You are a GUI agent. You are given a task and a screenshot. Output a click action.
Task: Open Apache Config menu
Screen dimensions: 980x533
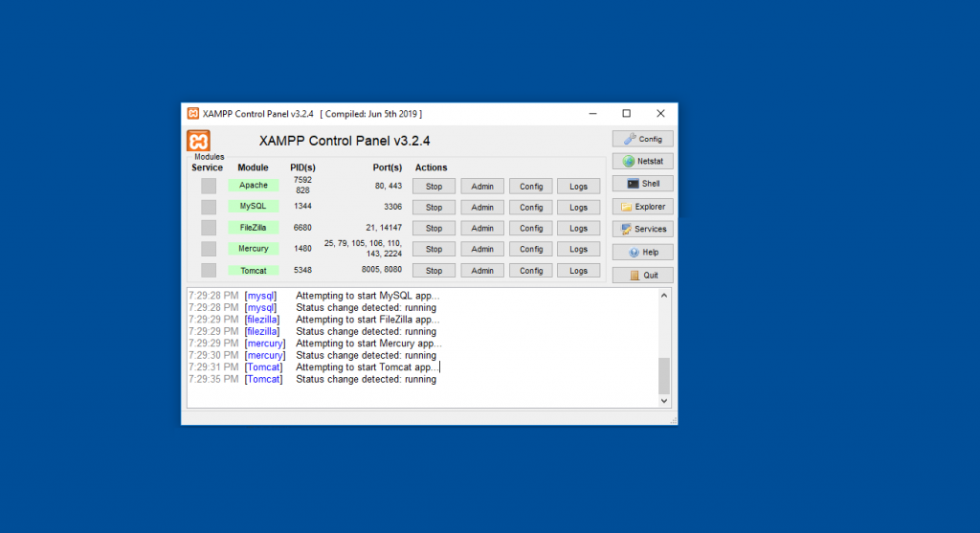click(x=530, y=187)
